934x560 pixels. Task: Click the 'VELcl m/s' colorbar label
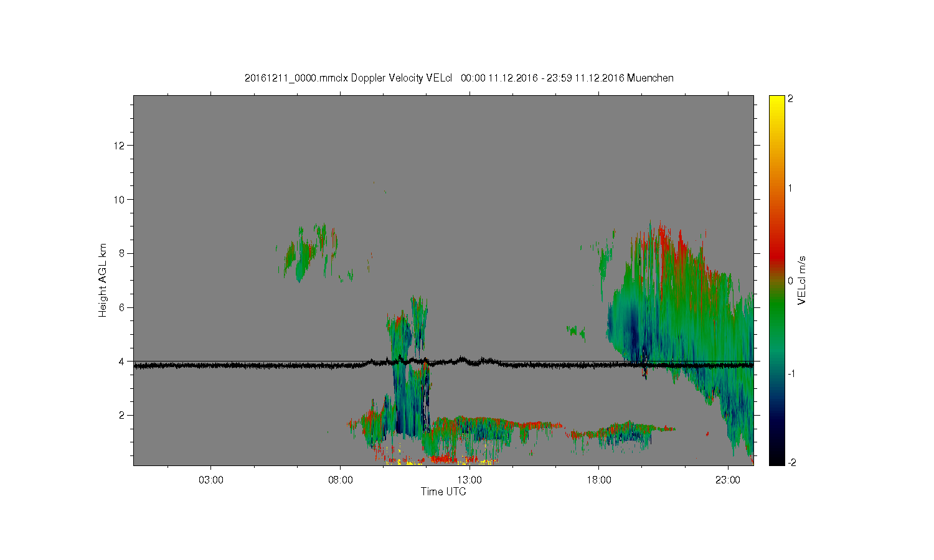pyautogui.click(x=802, y=280)
